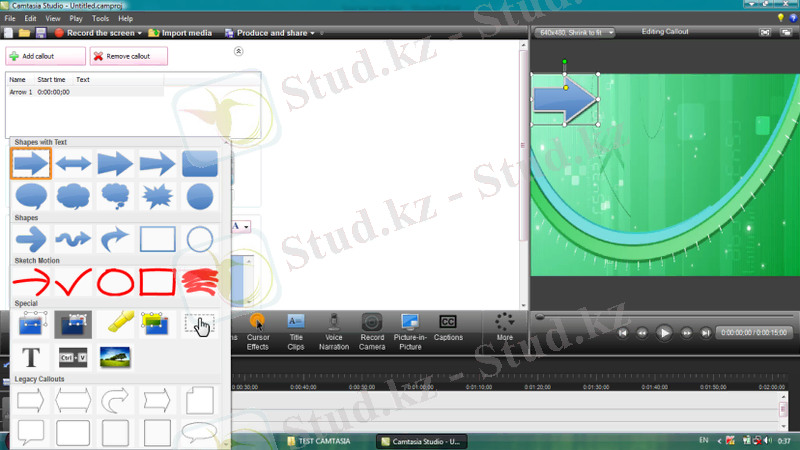Screen dimensions: 800x450
Task: Choose the spotlight special callout
Action: coord(73,324)
